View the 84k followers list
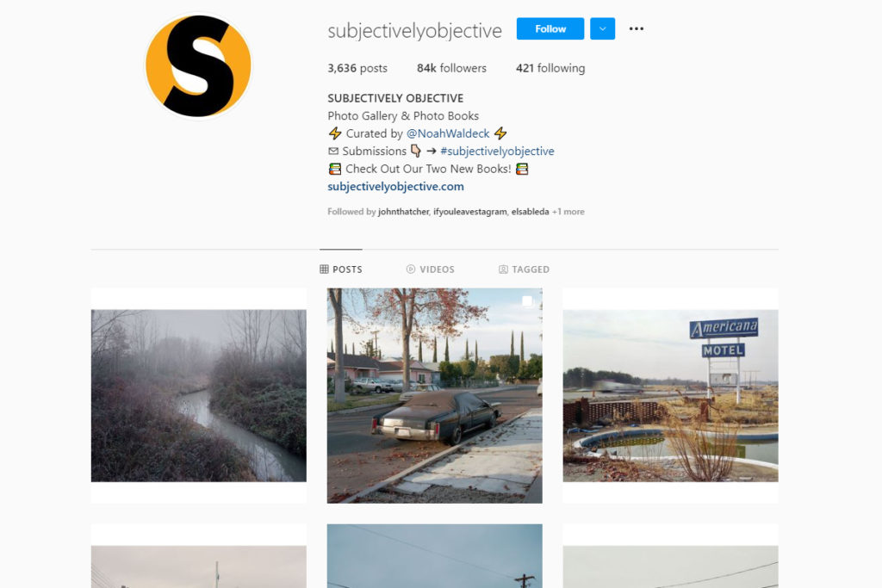This screenshot has width=882, height=588. pos(451,68)
